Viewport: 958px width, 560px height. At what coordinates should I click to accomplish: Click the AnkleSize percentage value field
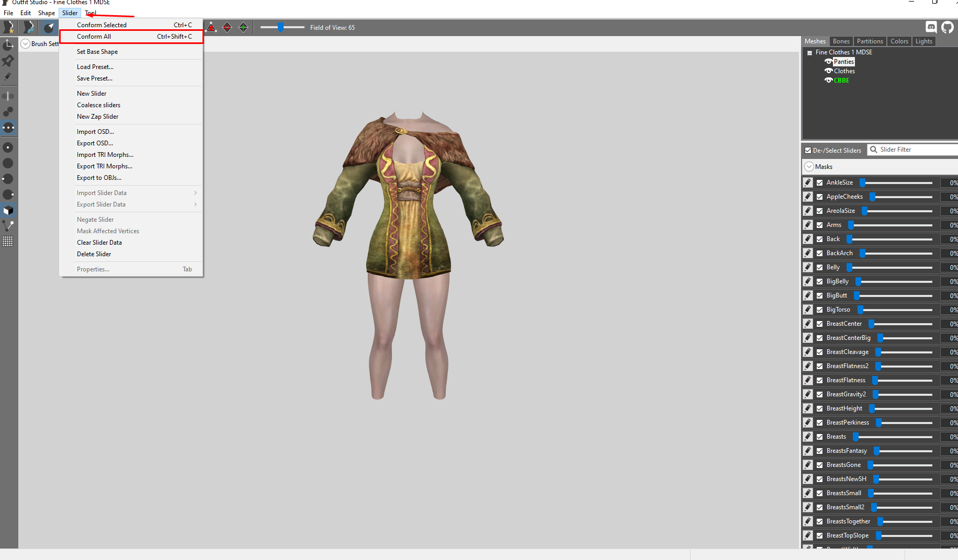tap(950, 183)
